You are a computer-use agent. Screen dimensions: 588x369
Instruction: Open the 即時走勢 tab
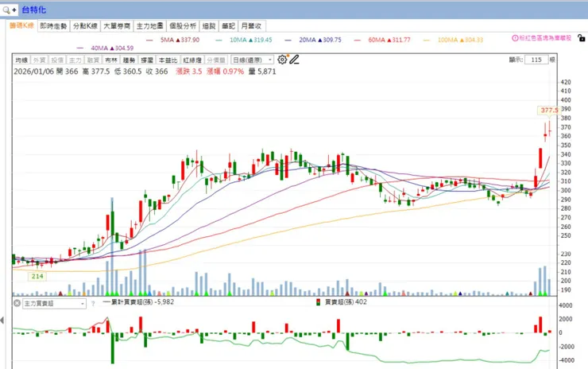[x=53, y=26]
